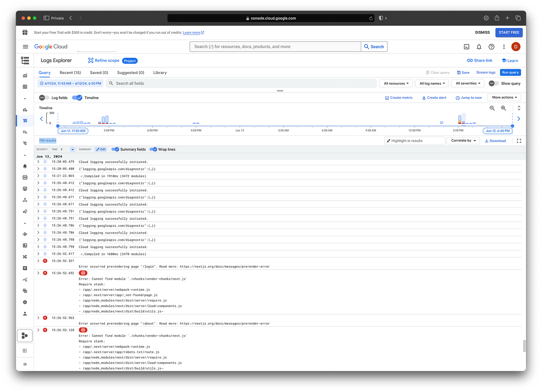Expand the log entry at 15:26:52.417
542x392 pixels.
(x=38, y=254)
